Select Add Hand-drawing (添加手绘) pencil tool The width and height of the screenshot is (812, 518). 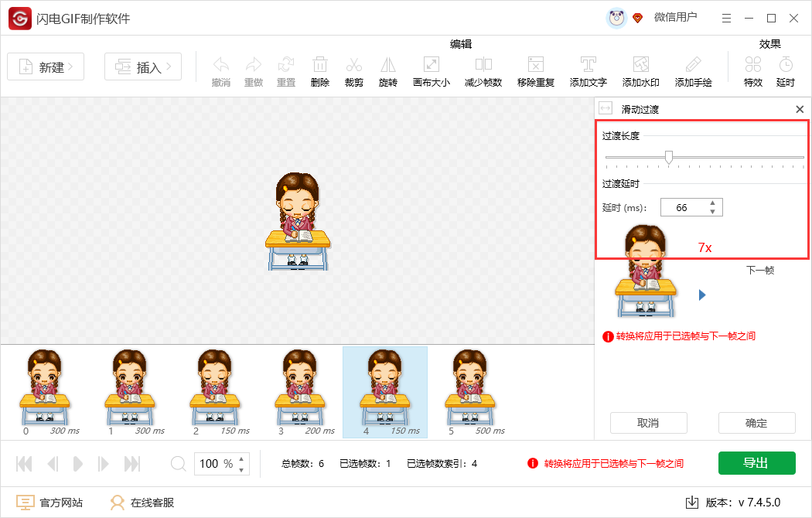(693, 66)
